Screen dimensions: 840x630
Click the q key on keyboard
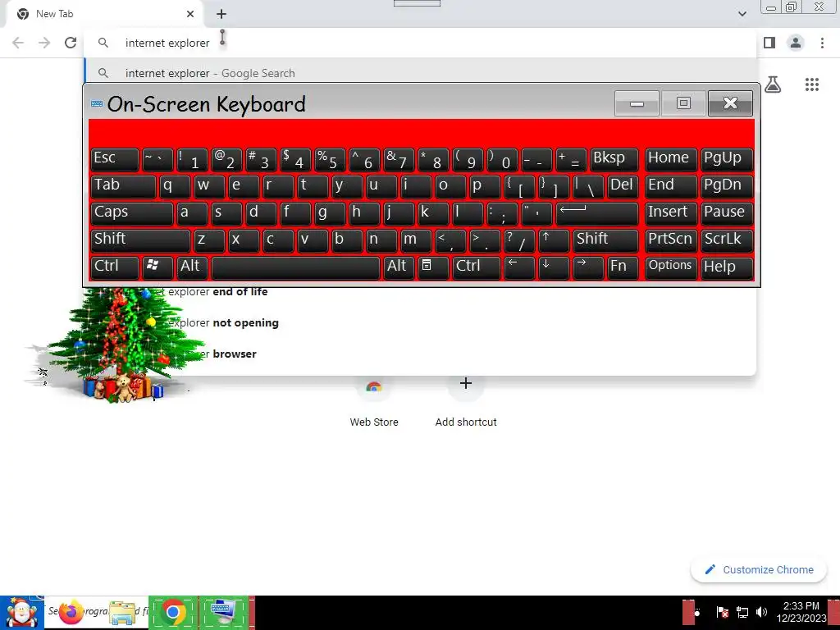click(175, 186)
